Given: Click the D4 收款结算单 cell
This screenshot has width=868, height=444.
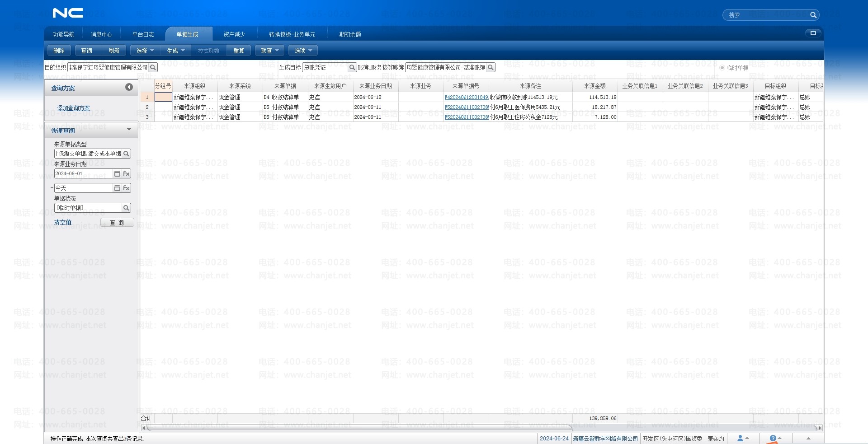Looking at the screenshot, I should pyautogui.click(x=285, y=97).
